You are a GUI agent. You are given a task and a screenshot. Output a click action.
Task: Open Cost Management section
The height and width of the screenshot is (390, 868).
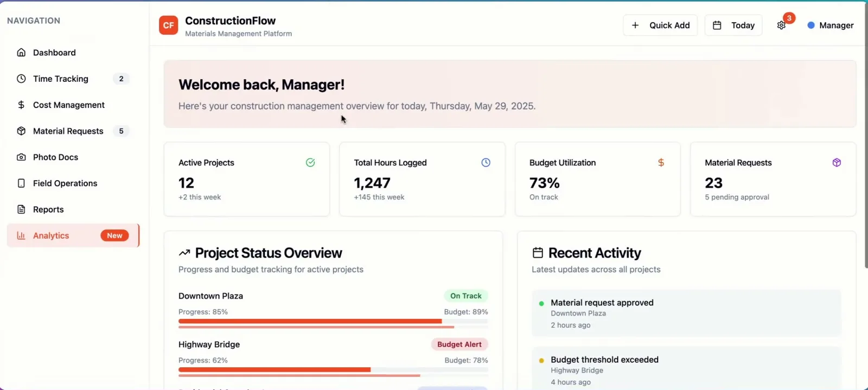(73, 105)
